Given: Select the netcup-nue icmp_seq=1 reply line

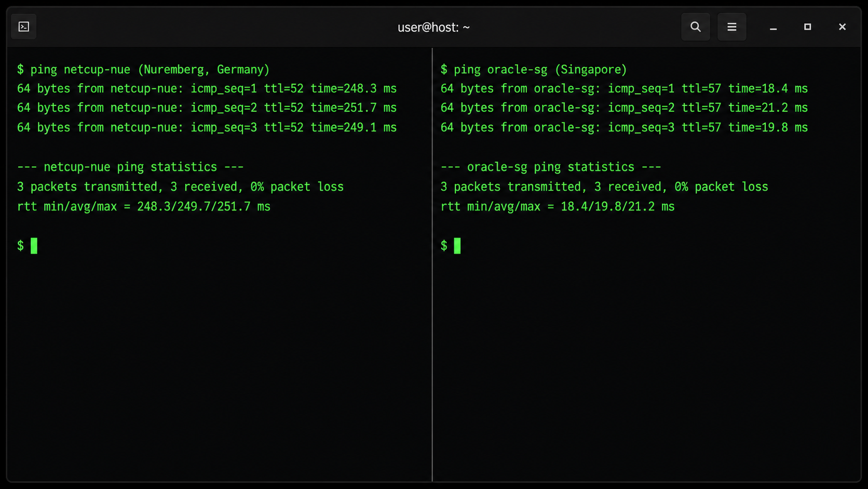Looking at the screenshot, I should (x=207, y=89).
